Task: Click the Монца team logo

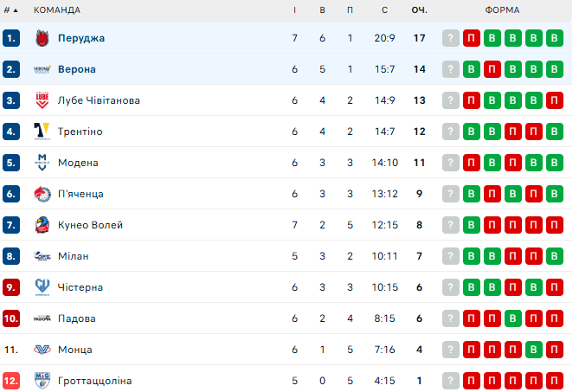Action: [42, 350]
